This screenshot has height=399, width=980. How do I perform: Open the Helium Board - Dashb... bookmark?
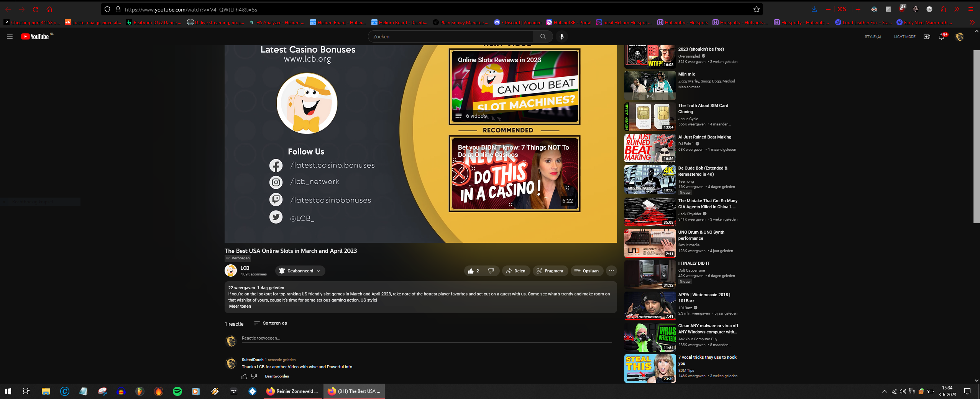(399, 23)
